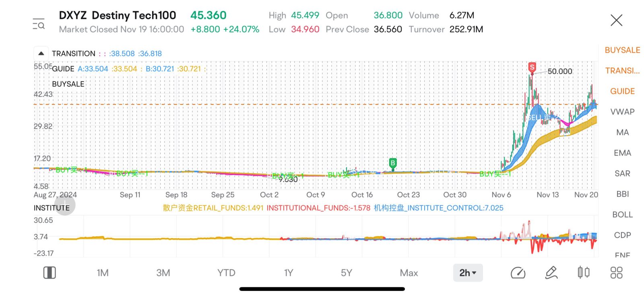Switch chart candlestick style icon

click(x=584, y=272)
